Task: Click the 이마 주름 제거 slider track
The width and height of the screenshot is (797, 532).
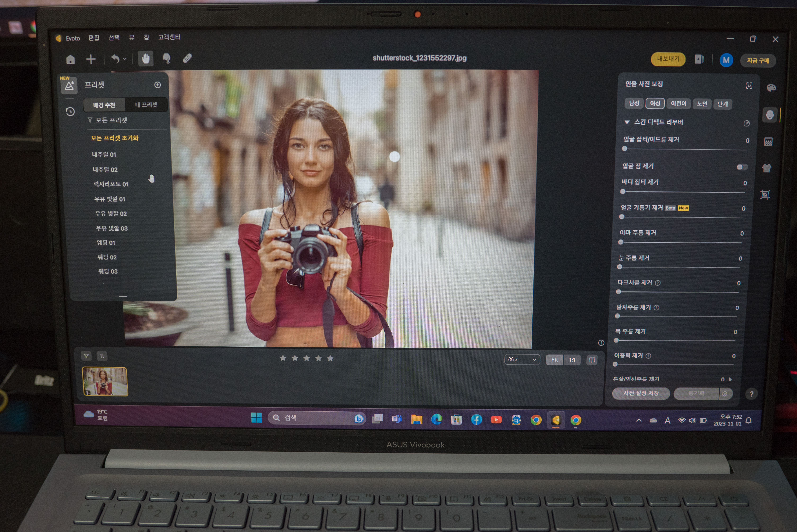Action: [x=681, y=243]
